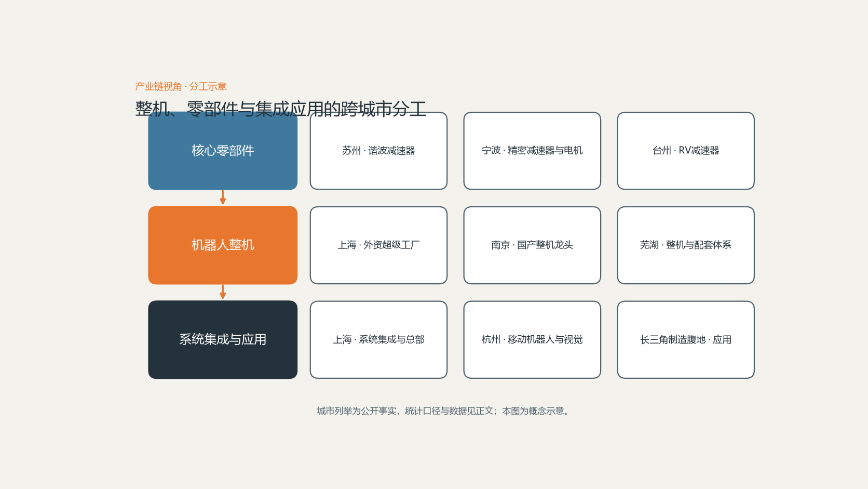Viewport: 868px width, 489px height.
Task: Click the blue 核心零部件 box
Action: click(x=223, y=151)
